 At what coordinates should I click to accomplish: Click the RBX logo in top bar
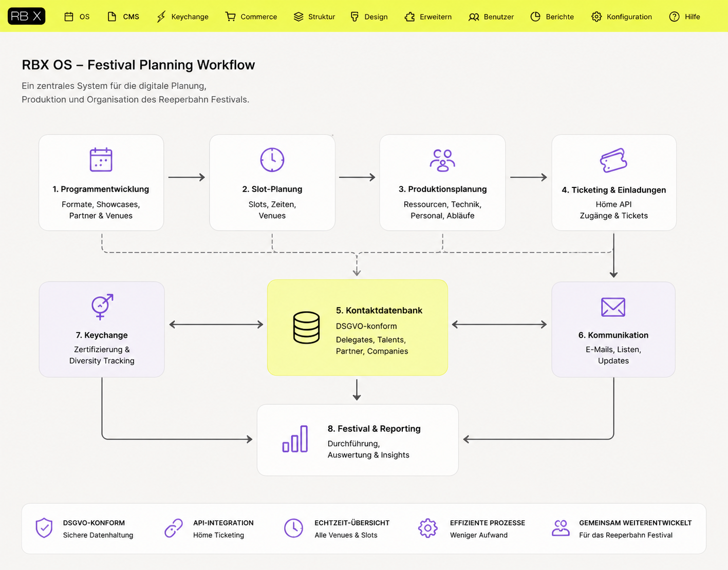(27, 16)
